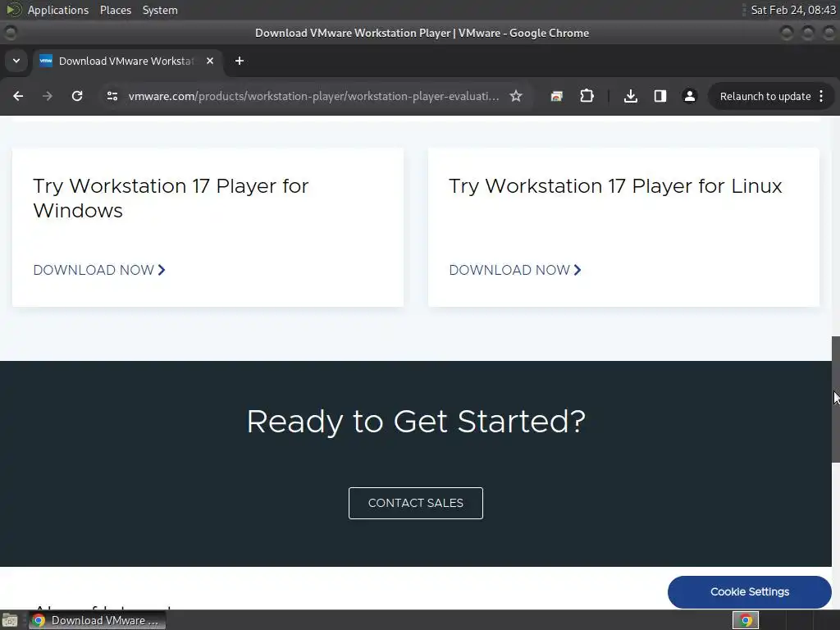Download Now for Linux Player
This screenshot has height=630, width=840.
(515, 270)
